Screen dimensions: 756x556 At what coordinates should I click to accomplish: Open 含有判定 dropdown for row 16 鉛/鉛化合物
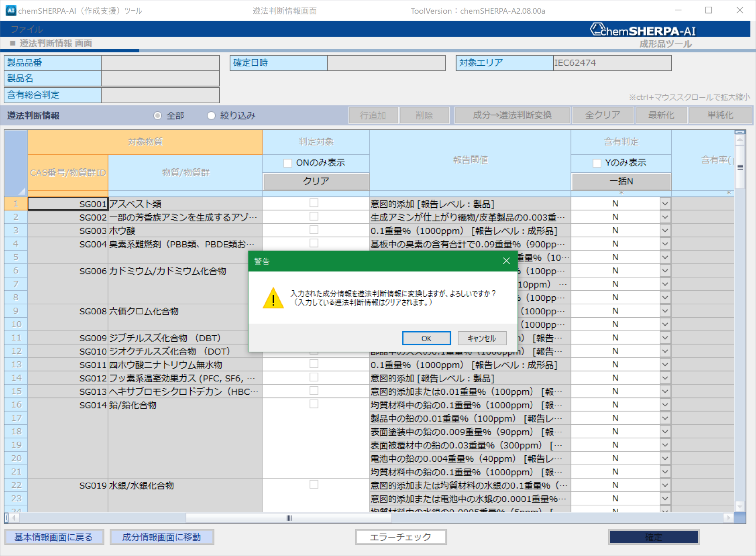tap(665, 405)
